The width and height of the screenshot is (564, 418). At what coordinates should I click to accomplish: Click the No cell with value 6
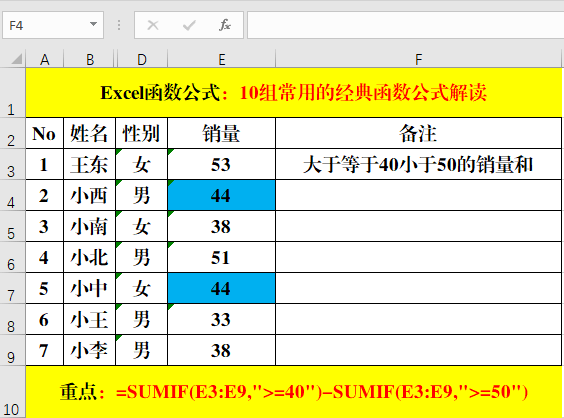tap(45, 319)
